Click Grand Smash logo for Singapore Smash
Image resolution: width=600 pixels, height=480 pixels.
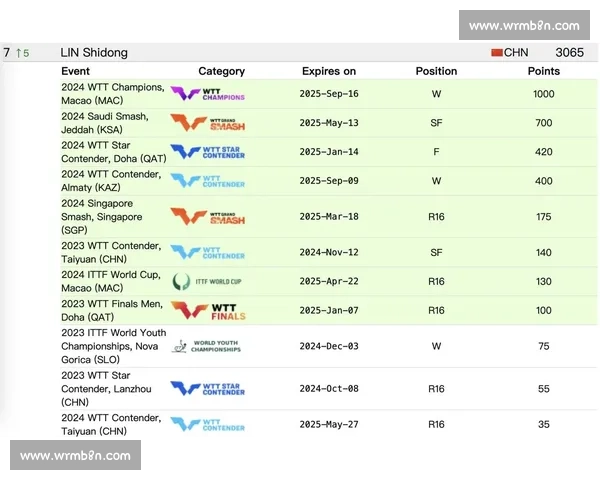[x=207, y=216]
